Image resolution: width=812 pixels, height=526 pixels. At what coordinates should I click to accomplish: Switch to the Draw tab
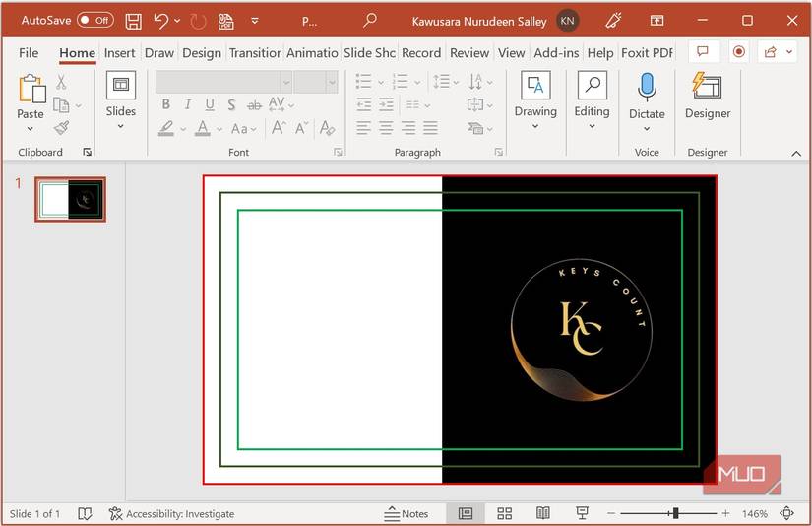tap(159, 53)
